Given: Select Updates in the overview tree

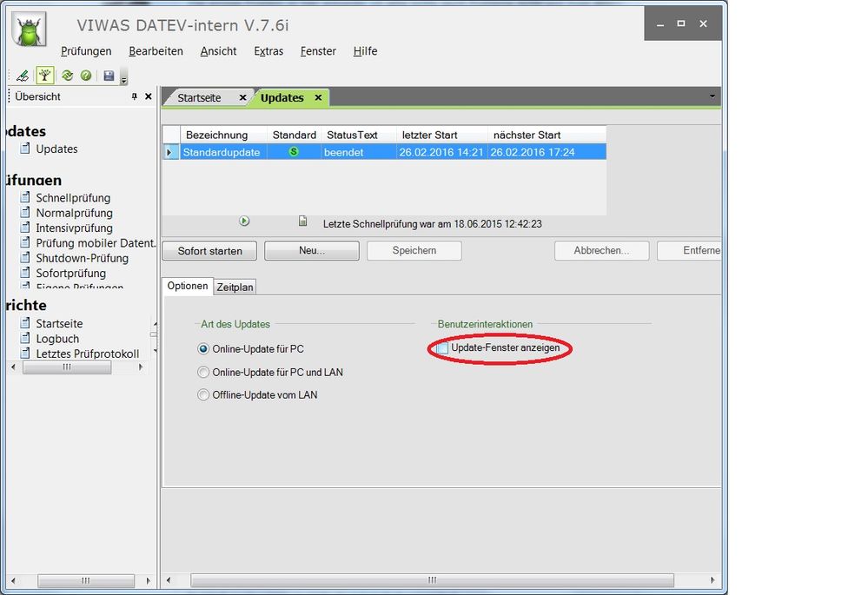Looking at the screenshot, I should point(56,149).
